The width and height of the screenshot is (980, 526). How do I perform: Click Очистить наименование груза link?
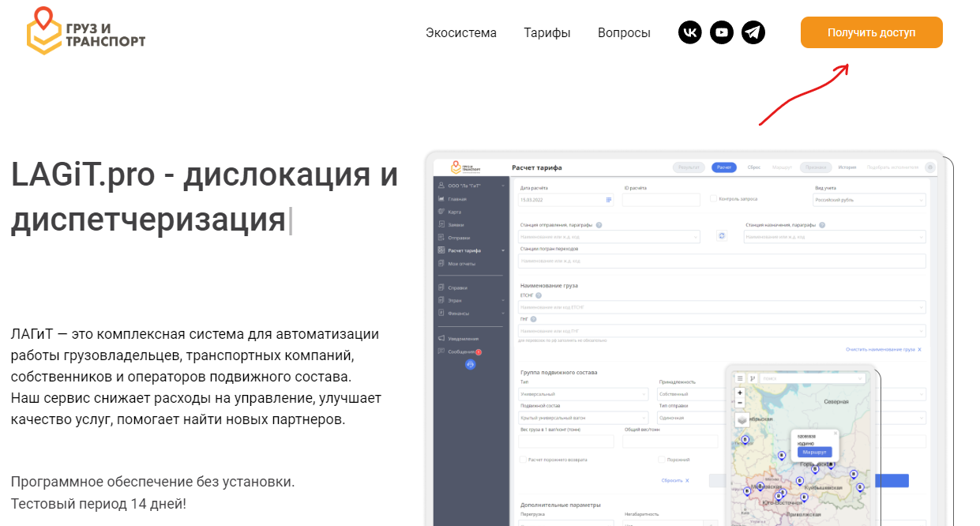[883, 348]
